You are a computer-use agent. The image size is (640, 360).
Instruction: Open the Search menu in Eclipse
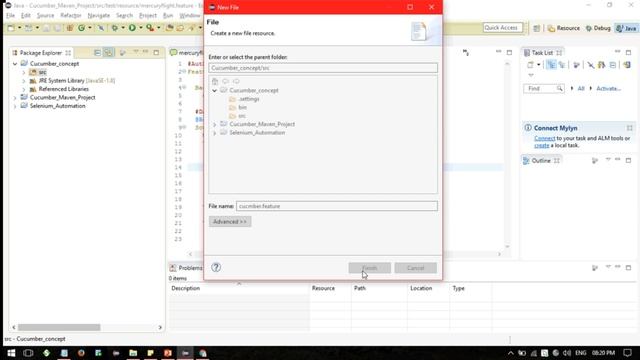pyautogui.click(x=124, y=16)
